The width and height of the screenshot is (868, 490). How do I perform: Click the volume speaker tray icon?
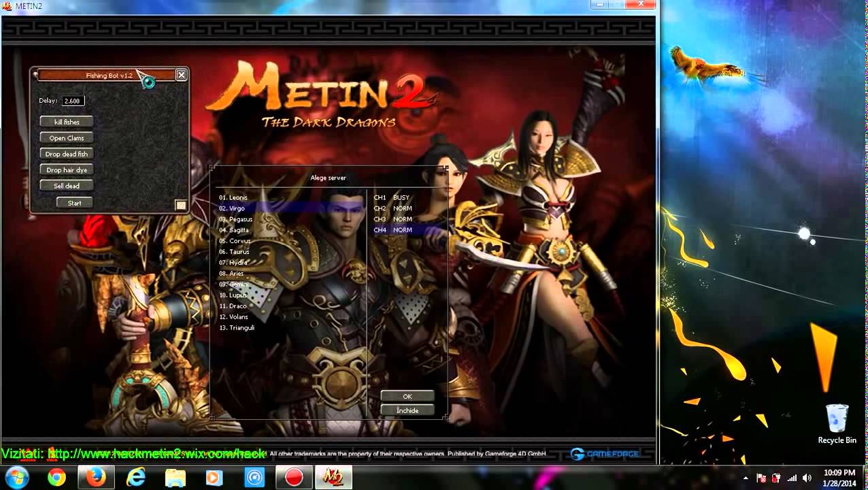click(807, 478)
